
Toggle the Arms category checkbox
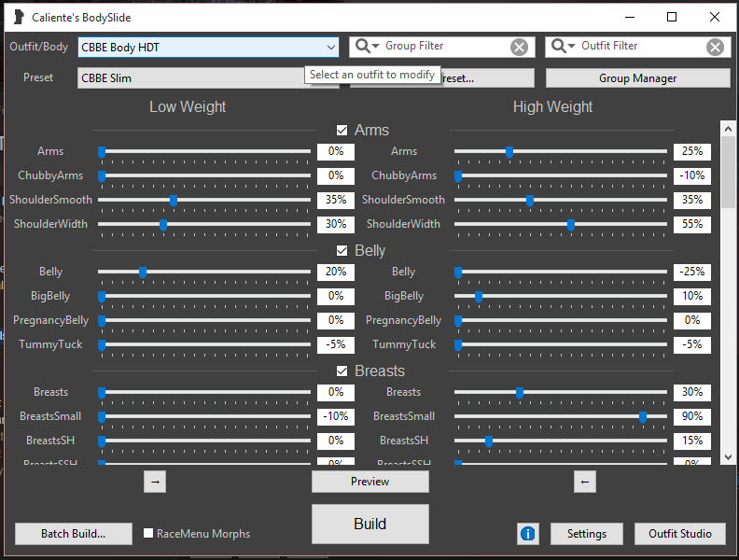click(342, 130)
